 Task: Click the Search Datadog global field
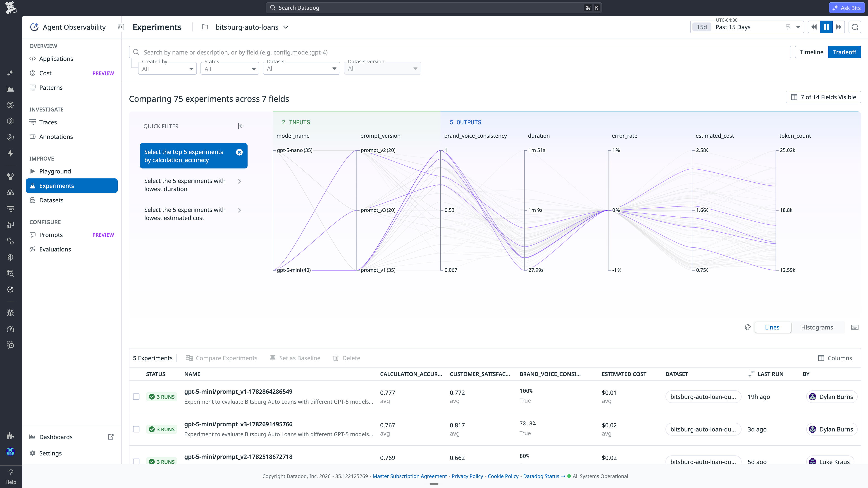click(x=434, y=8)
